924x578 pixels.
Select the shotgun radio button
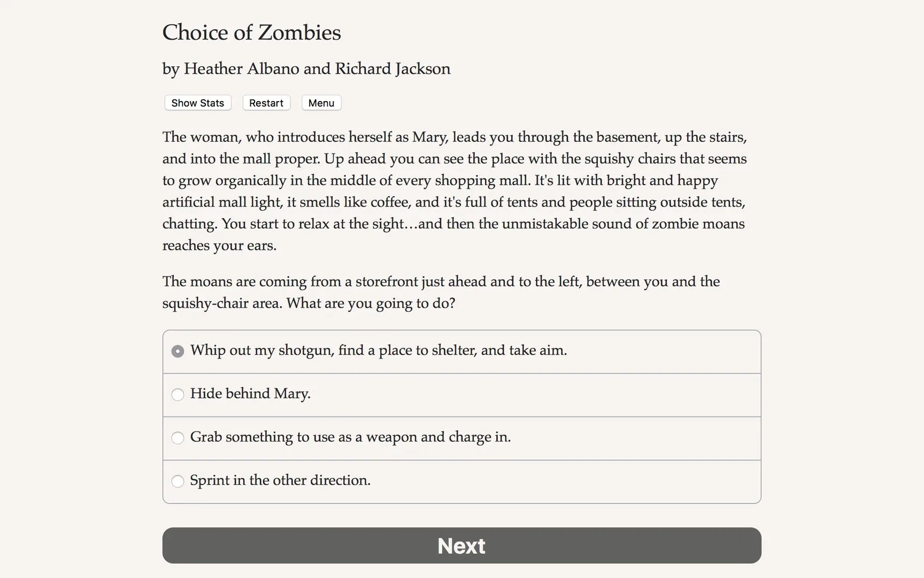point(178,351)
